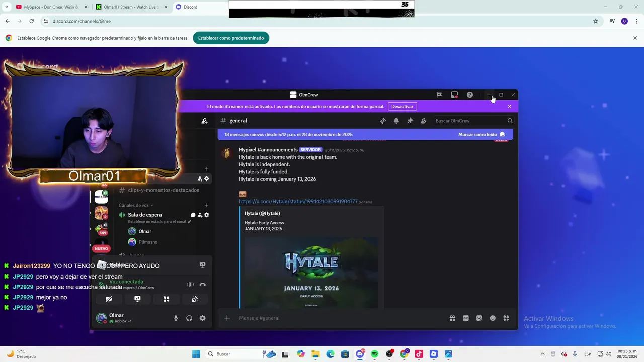
Task: Open server with 149 badge in sidebar
Action: click(101, 229)
